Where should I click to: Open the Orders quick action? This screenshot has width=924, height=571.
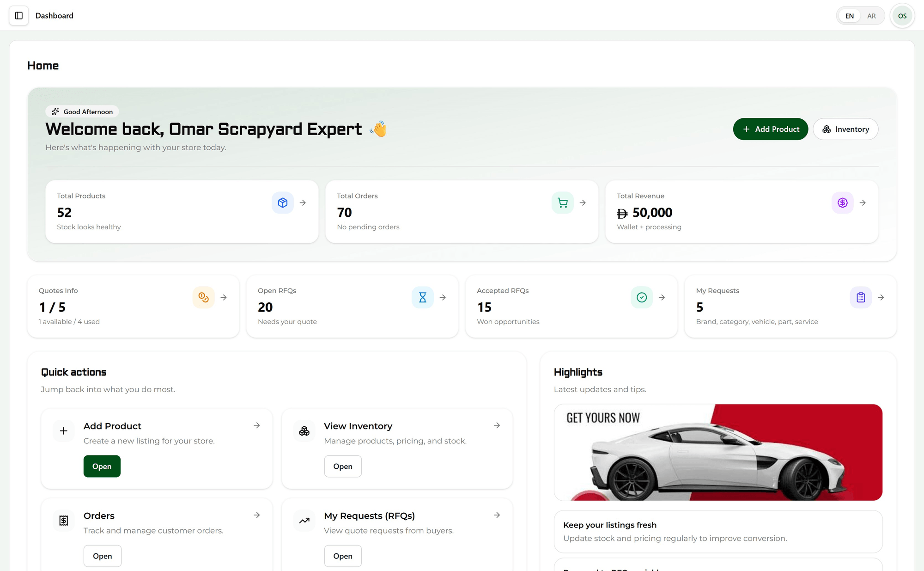point(103,556)
